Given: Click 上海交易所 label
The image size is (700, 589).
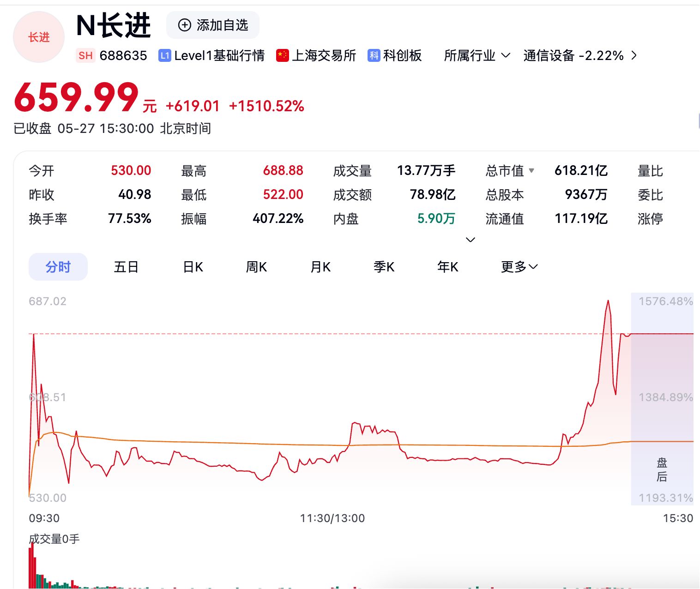Looking at the screenshot, I should (x=324, y=56).
